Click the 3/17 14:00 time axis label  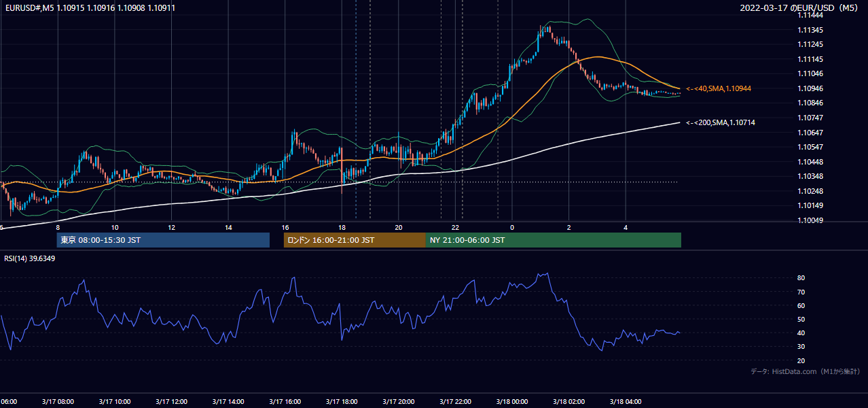coord(228,401)
